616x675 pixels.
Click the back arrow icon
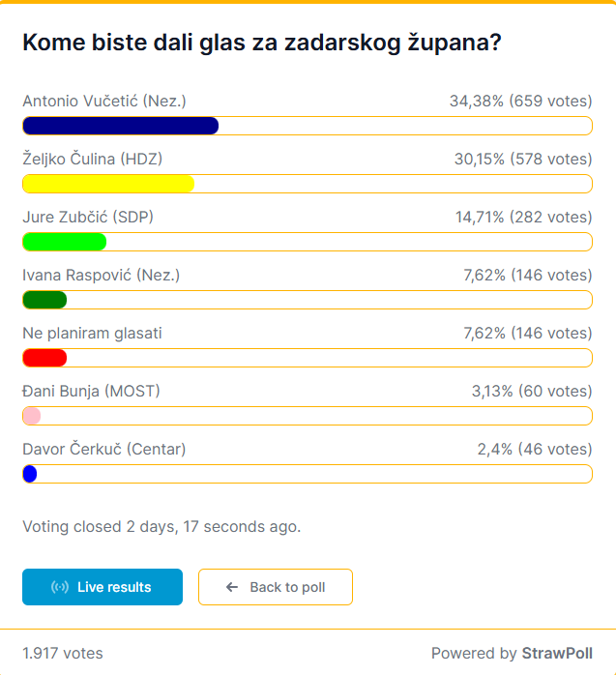click(232, 587)
